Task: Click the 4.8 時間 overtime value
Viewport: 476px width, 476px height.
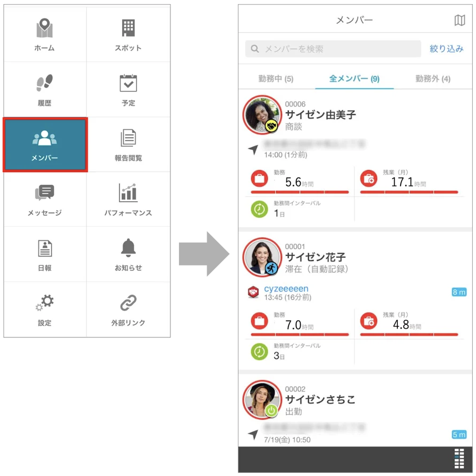Action: coord(407,325)
